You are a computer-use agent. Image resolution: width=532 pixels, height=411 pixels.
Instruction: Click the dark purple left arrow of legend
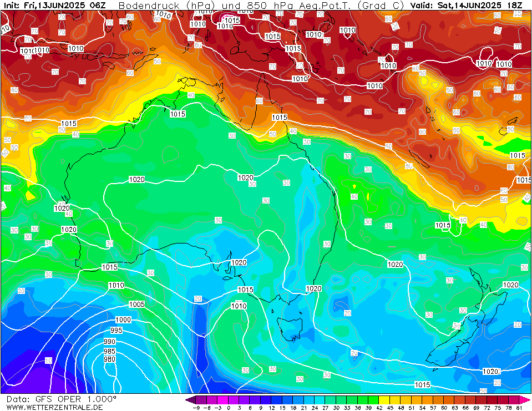190,399
